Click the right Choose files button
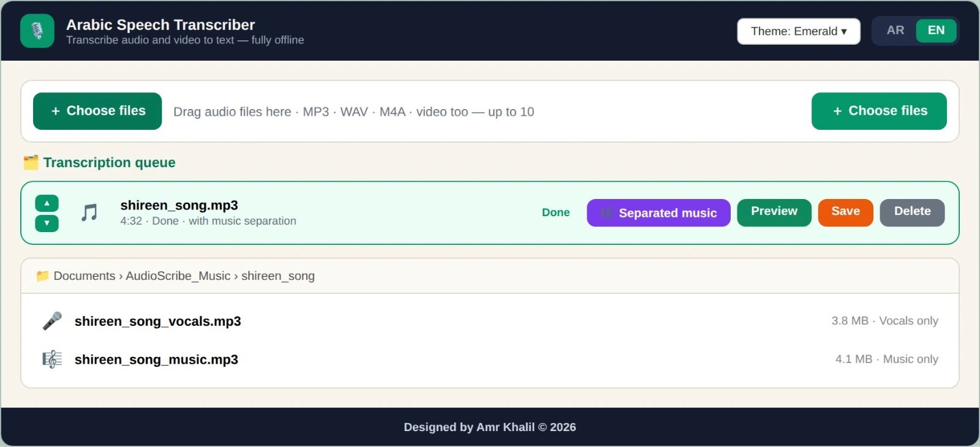 point(879,111)
